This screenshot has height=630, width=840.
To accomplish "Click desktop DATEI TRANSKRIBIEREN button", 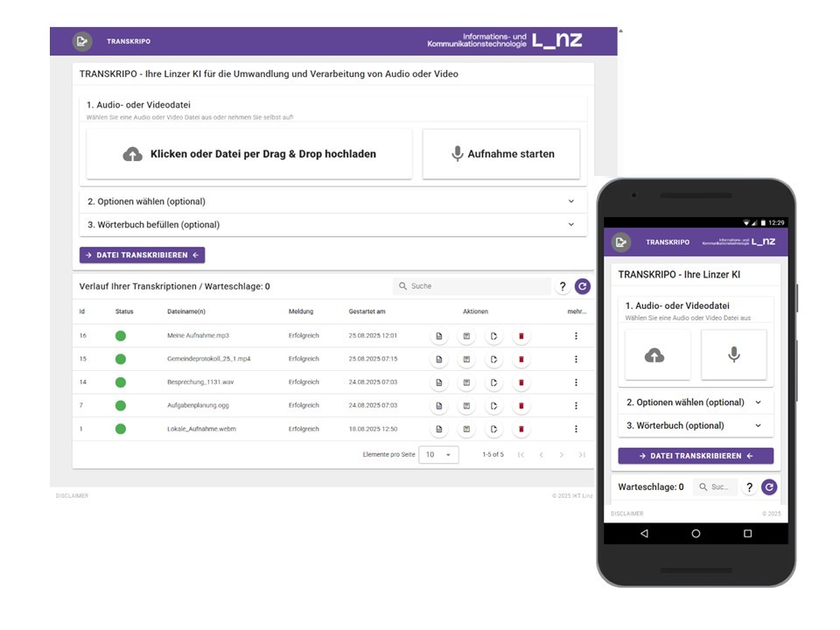I will coord(142,255).
